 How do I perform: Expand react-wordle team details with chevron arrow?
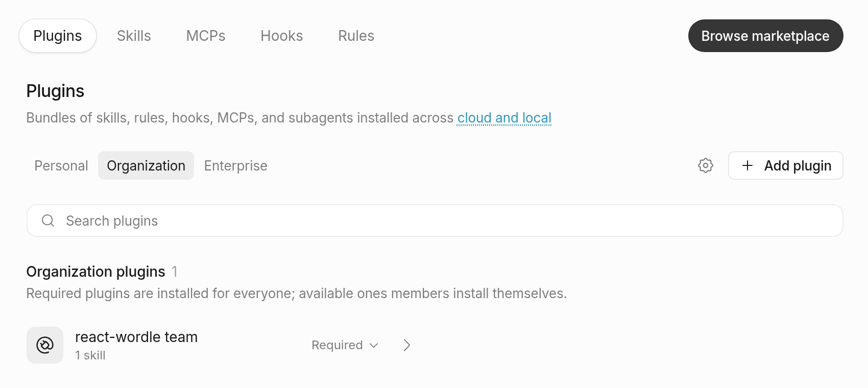click(407, 345)
